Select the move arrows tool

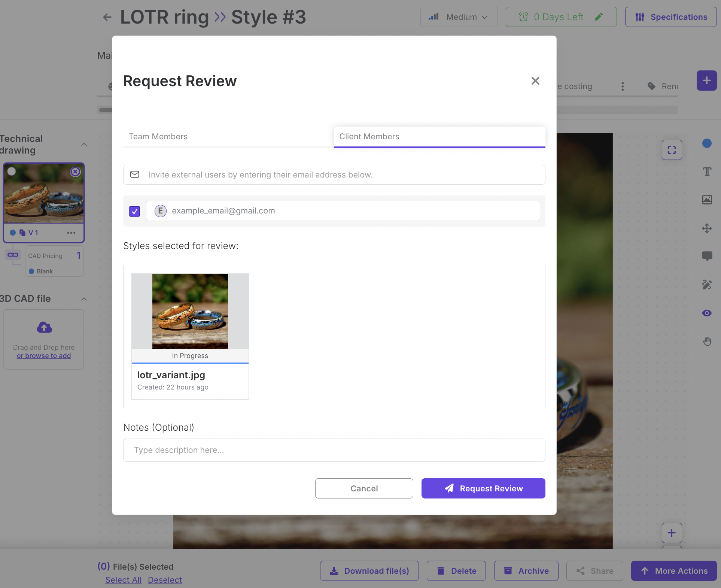click(707, 228)
